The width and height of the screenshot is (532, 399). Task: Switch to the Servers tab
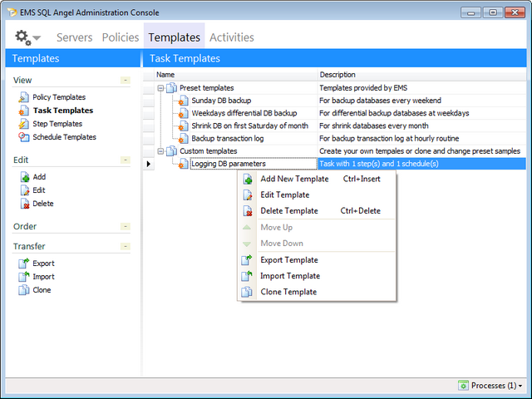tap(74, 37)
